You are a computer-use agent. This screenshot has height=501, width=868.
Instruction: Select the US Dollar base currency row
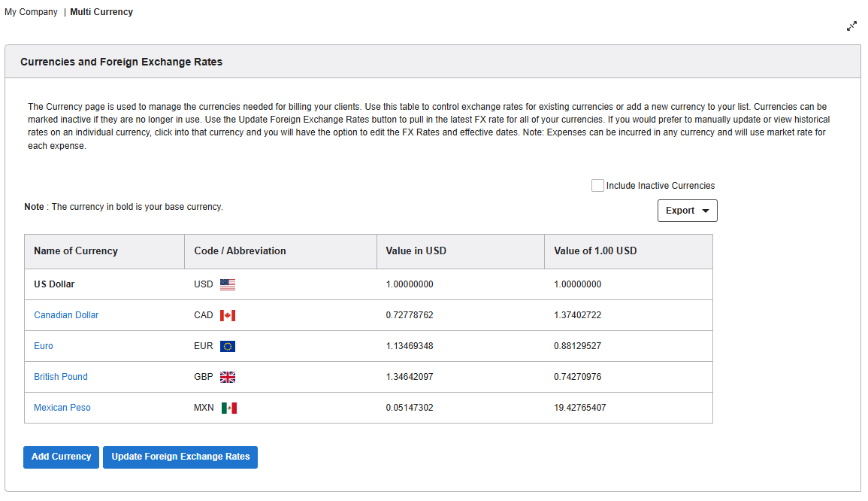(x=53, y=284)
